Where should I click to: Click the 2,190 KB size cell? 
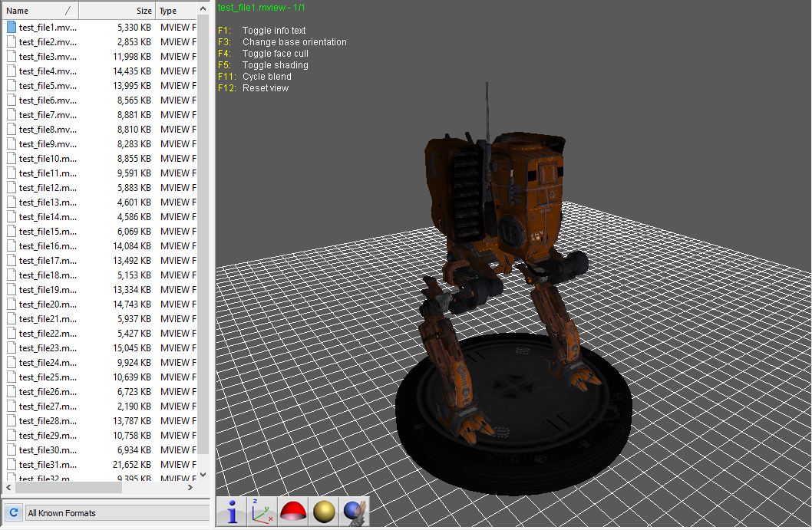point(134,407)
